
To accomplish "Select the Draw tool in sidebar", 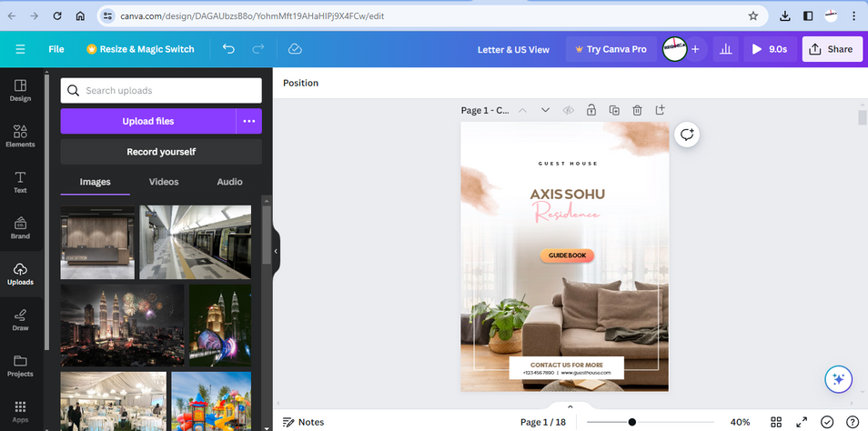I will pyautogui.click(x=20, y=318).
